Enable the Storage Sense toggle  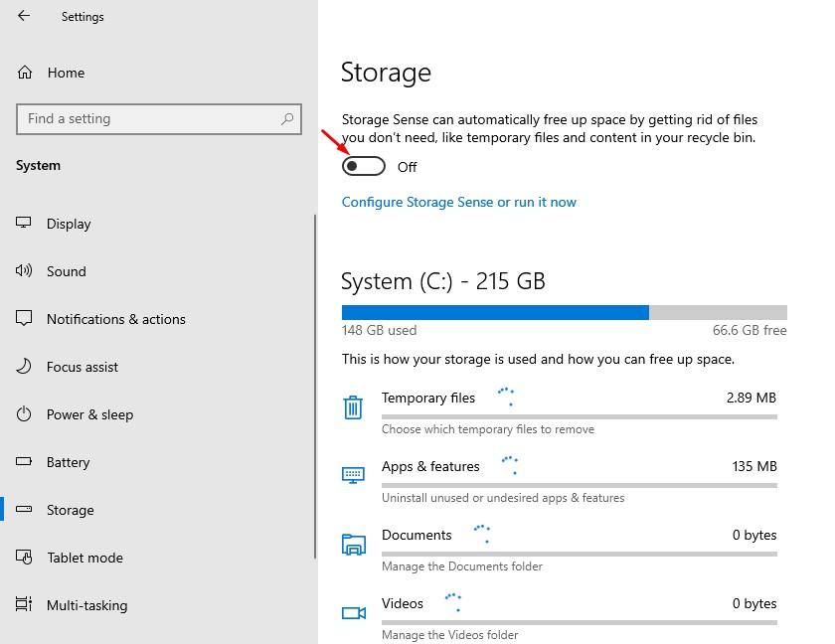(363, 166)
